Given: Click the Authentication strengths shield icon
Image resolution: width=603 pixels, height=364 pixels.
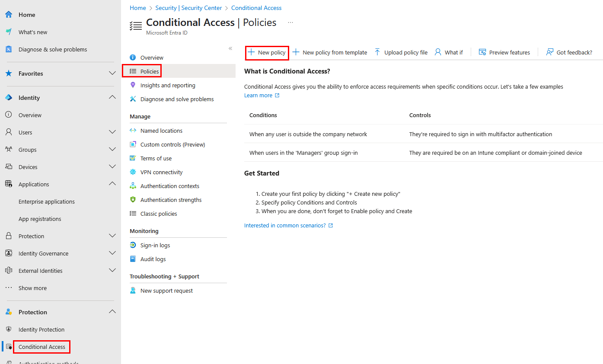Looking at the screenshot, I should (133, 200).
